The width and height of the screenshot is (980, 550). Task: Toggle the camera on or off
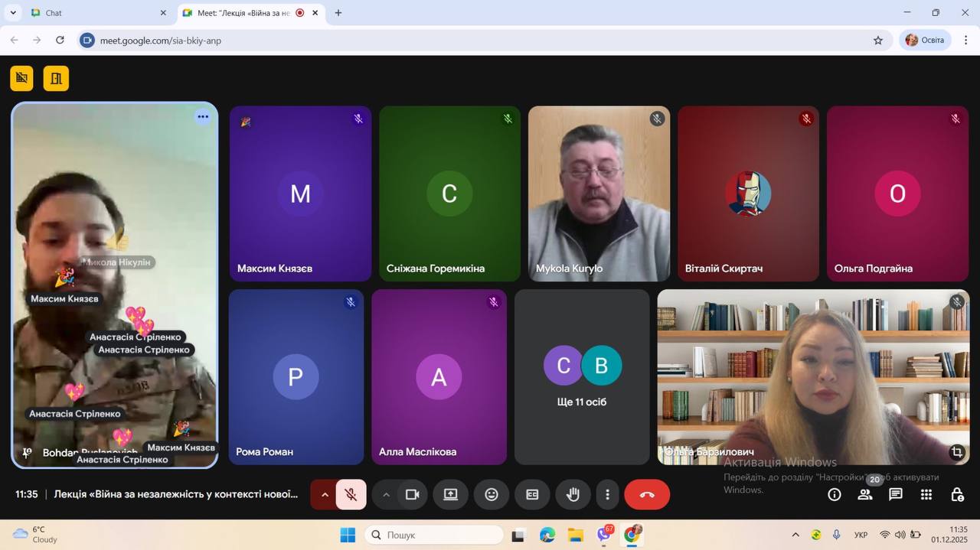(x=413, y=495)
